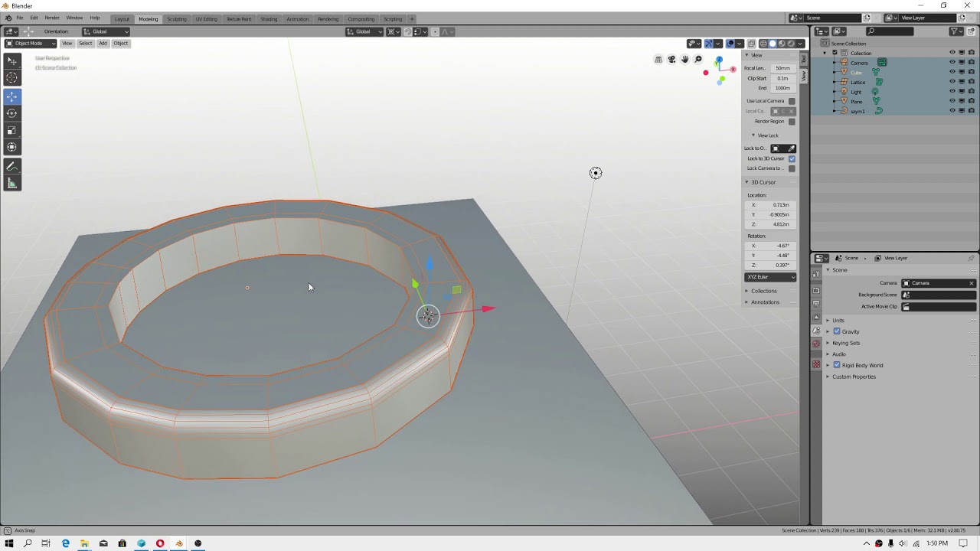Switch to the Sculpting workspace tab

click(x=177, y=19)
